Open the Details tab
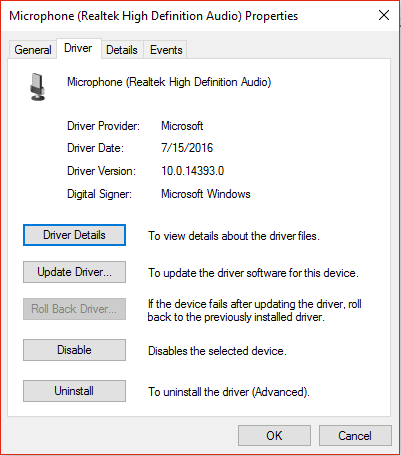 (x=122, y=50)
